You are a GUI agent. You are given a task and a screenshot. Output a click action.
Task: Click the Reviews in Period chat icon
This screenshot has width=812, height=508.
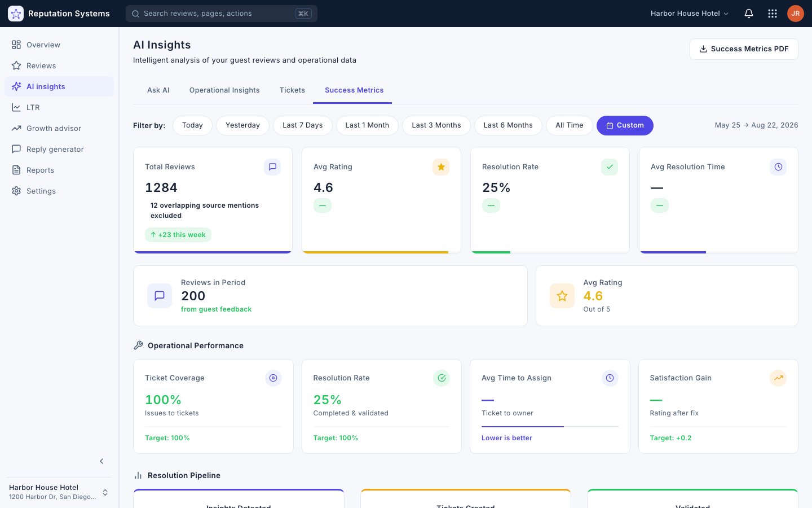click(160, 296)
